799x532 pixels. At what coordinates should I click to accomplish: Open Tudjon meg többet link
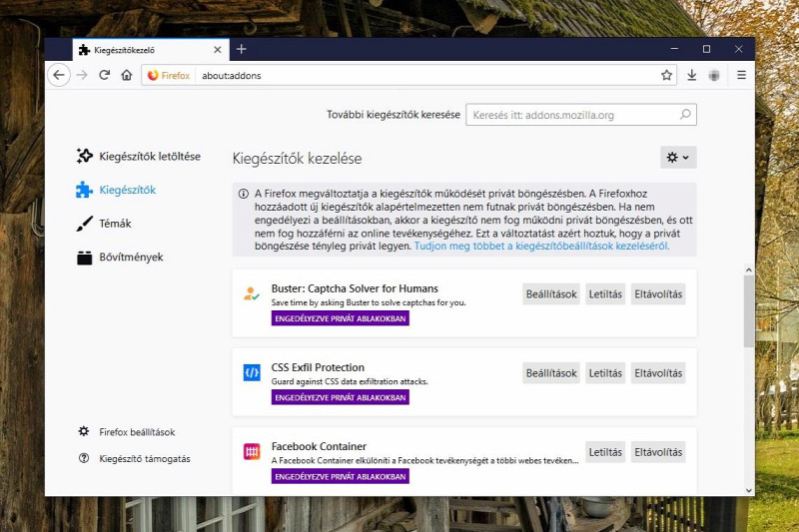pyautogui.click(x=541, y=246)
